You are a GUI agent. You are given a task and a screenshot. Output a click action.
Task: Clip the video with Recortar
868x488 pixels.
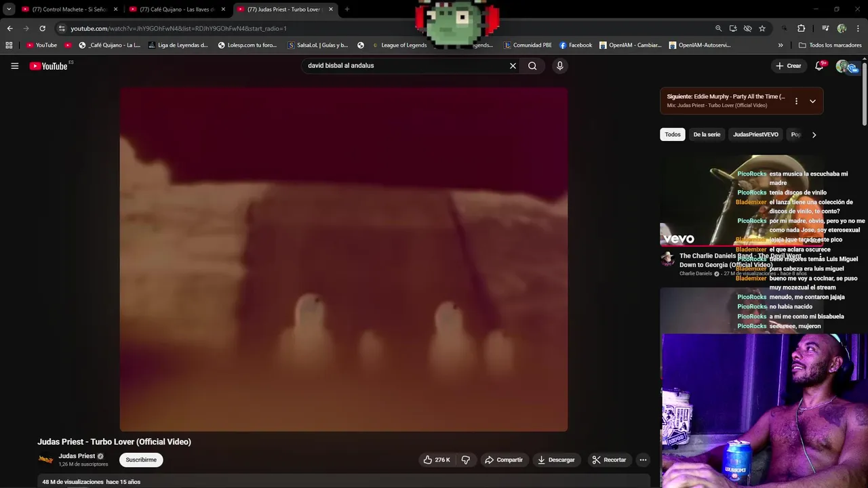tap(609, 460)
